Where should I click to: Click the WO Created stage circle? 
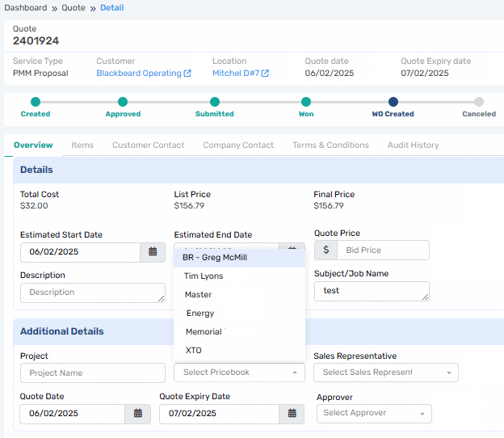pyautogui.click(x=393, y=102)
